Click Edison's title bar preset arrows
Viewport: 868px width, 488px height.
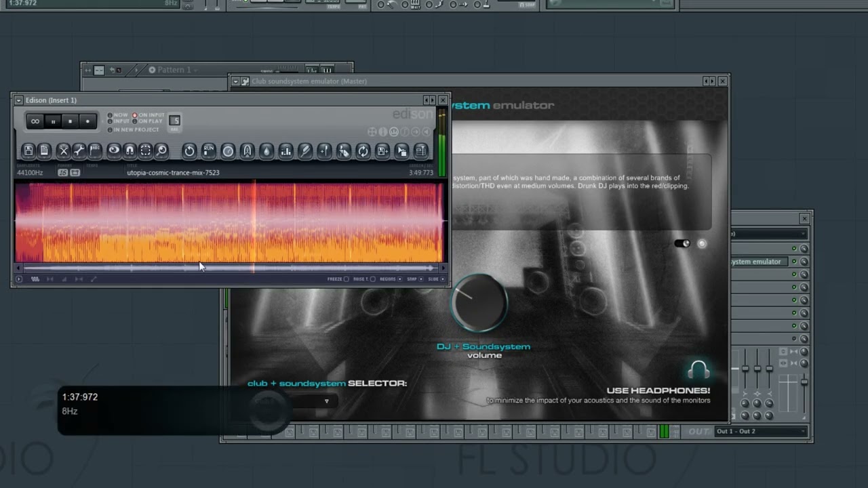coord(429,100)
